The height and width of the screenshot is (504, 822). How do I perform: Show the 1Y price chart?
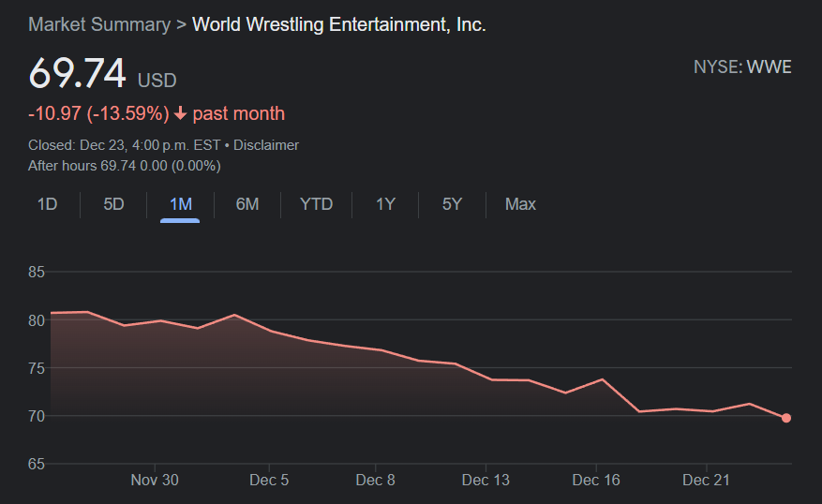(385, 204)
